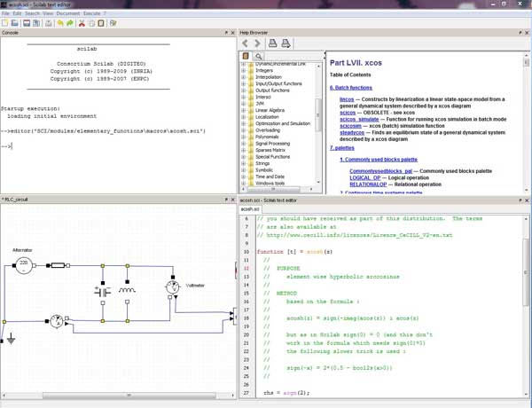The image size is (532, 408).
Task: Expand the Linear Algebra help tree node
Action: [x=243, y=110]
